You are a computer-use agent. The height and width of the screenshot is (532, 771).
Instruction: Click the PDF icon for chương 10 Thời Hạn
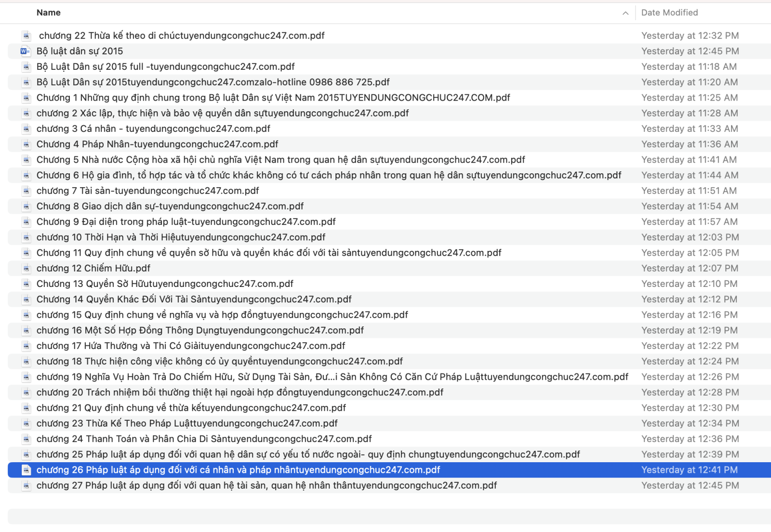pyautogui.click(x=27, y=237)
